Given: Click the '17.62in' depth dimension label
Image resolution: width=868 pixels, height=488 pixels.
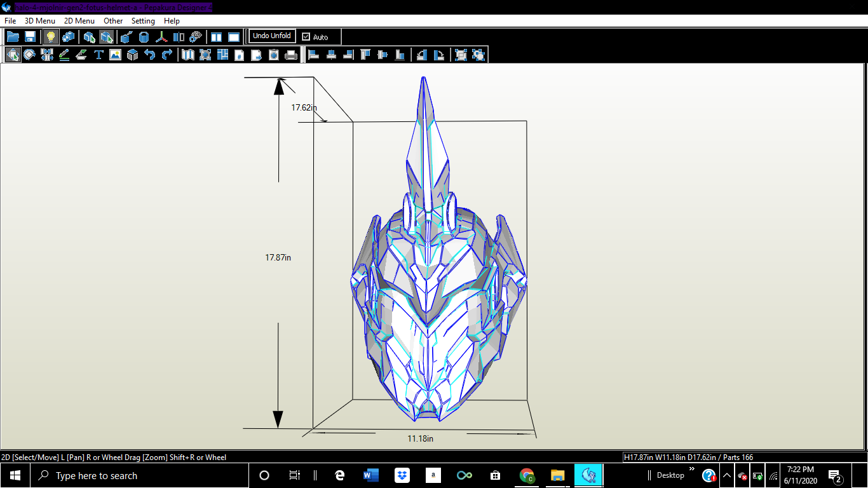Looking at the screenshot, I should click(304, 107).
